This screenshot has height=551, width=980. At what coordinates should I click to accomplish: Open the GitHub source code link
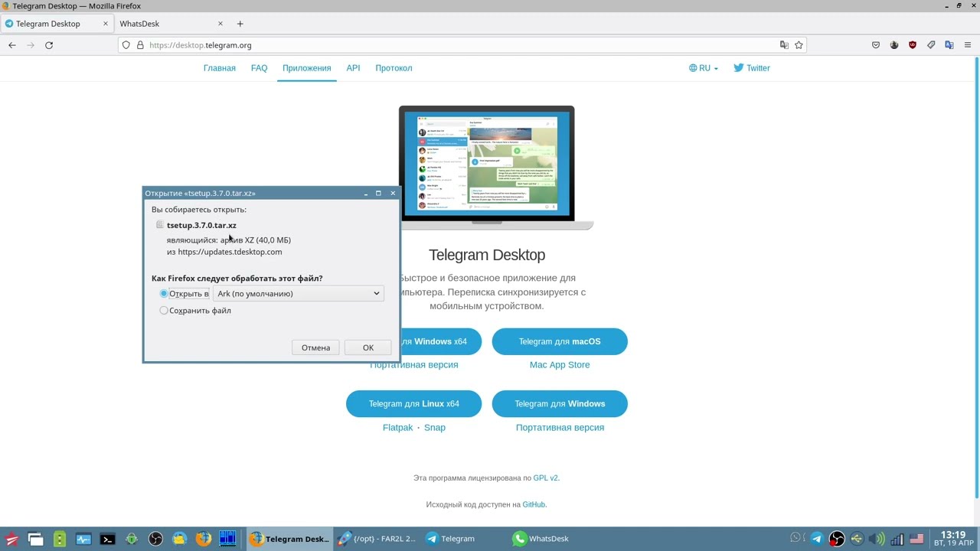pyautogui.click(x=534, y=505)
